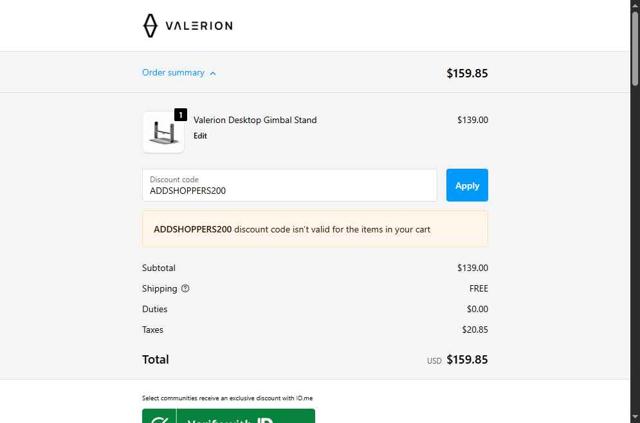Click the Valerion brand name text
The width and height of the screenshot is (640, 423).
click(198, 26)
